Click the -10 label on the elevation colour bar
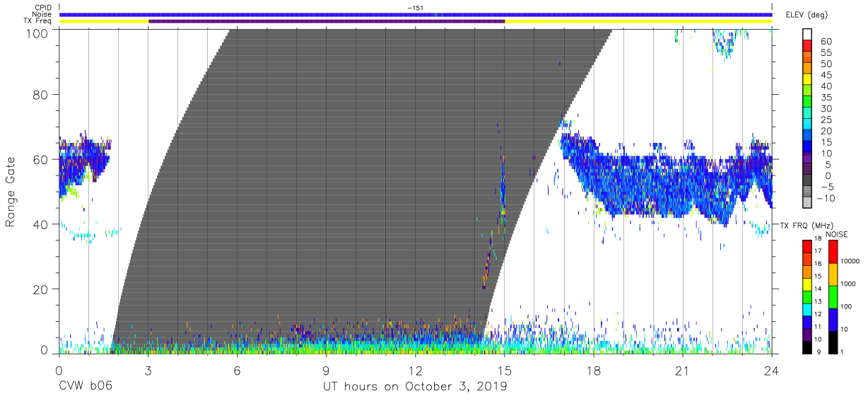 [826, 198]
